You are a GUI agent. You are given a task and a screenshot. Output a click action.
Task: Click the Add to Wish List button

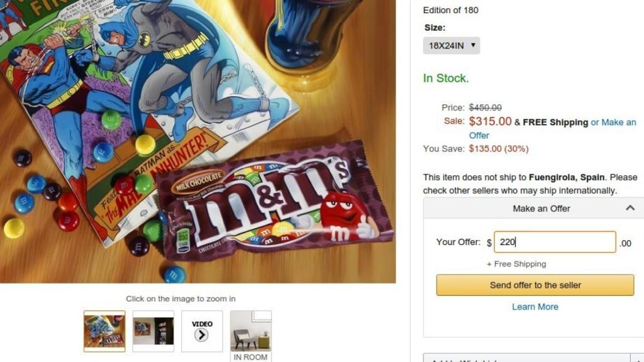526,358
